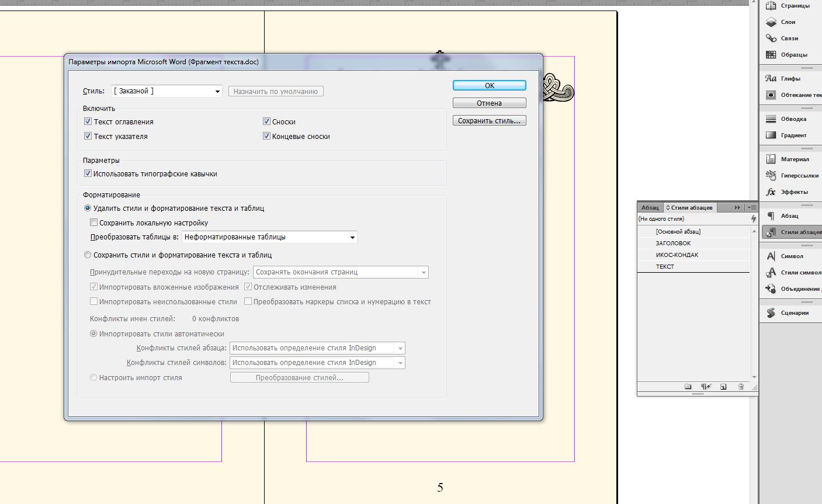The height and width of the screenshot is (504, 822).
Task: Open the Стиль preset dropdown
Action: tap(167, 91)
